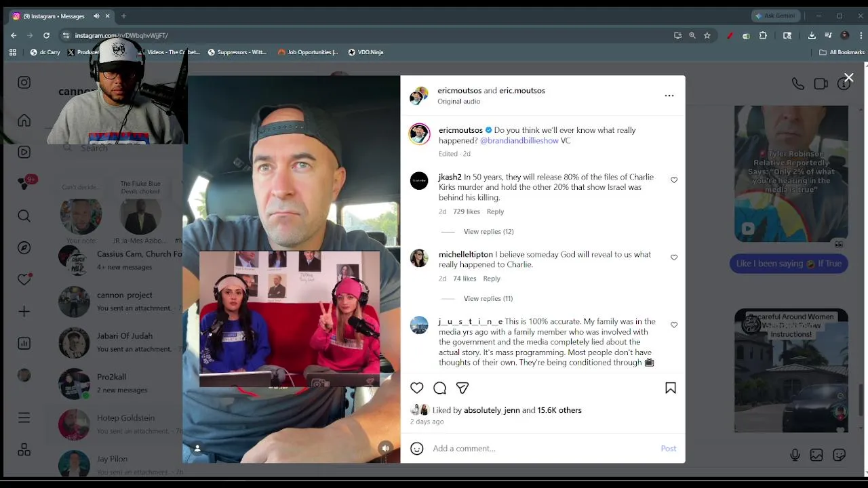Viewport: 868px width, 488px height.
Task: Bookmark this page with star icon
Action: pos(707,35)
